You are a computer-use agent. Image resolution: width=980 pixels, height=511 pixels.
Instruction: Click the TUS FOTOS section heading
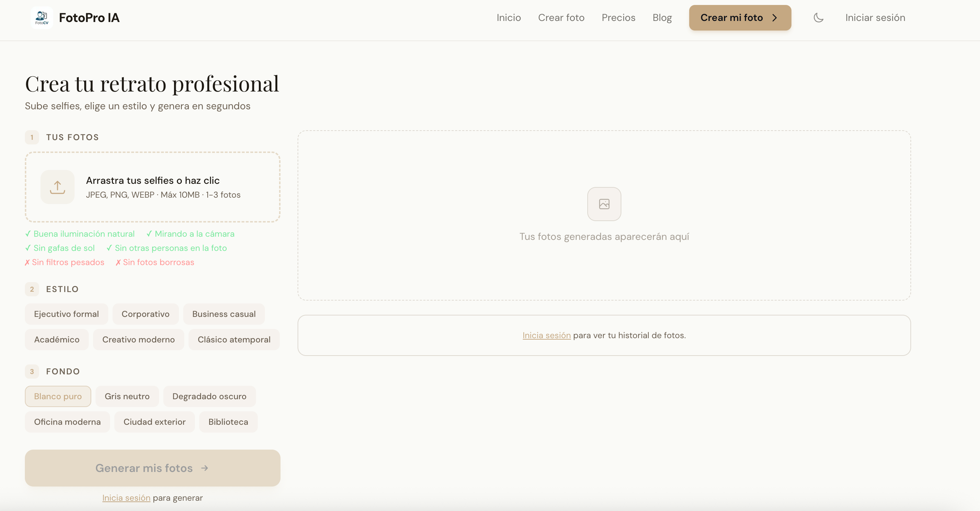click(x=72, y=137)
